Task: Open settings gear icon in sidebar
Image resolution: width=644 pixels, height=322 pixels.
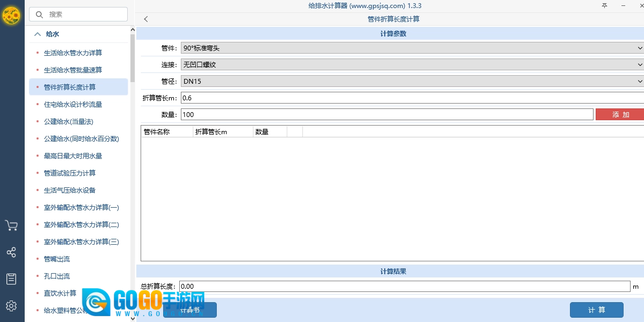Action: [11, 306]
